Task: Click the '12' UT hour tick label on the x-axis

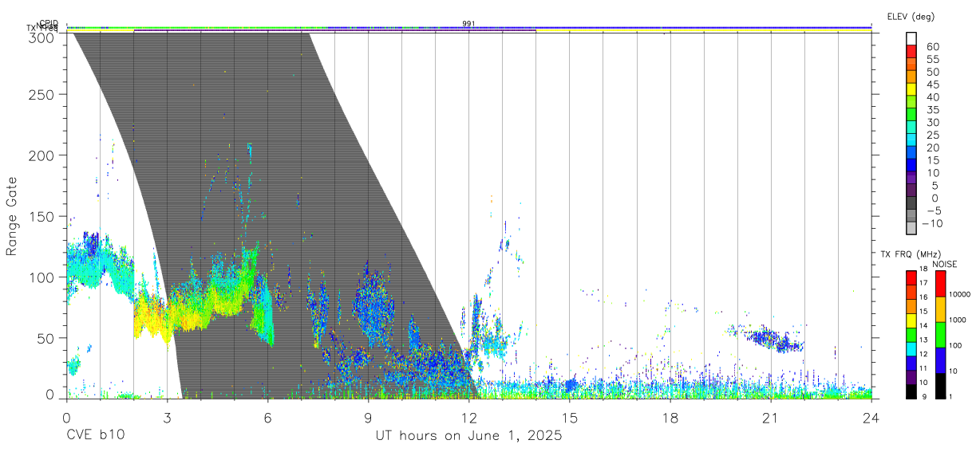Action: [469, 416]
